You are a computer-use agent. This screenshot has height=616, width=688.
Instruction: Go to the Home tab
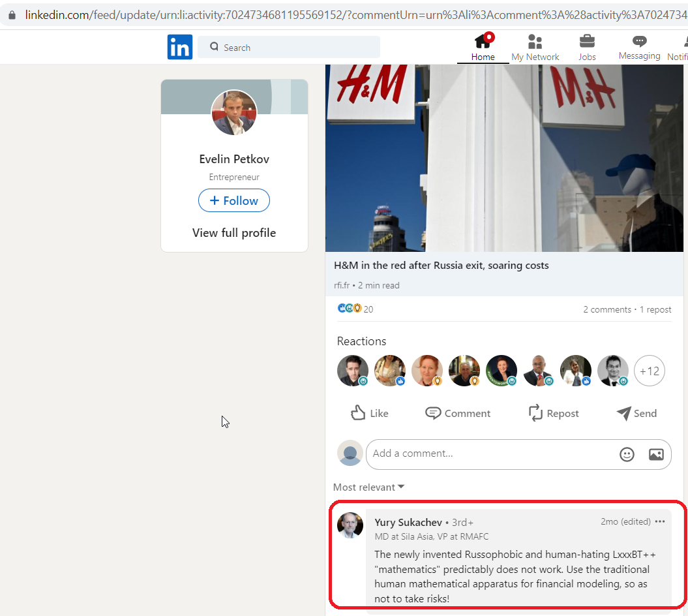pos(483,48)
